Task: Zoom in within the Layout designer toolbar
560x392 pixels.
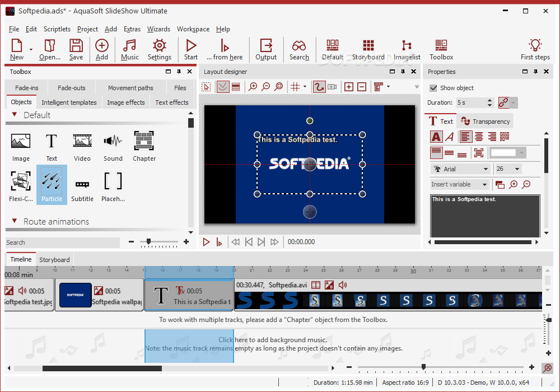Action: click(x=253, y=87)
